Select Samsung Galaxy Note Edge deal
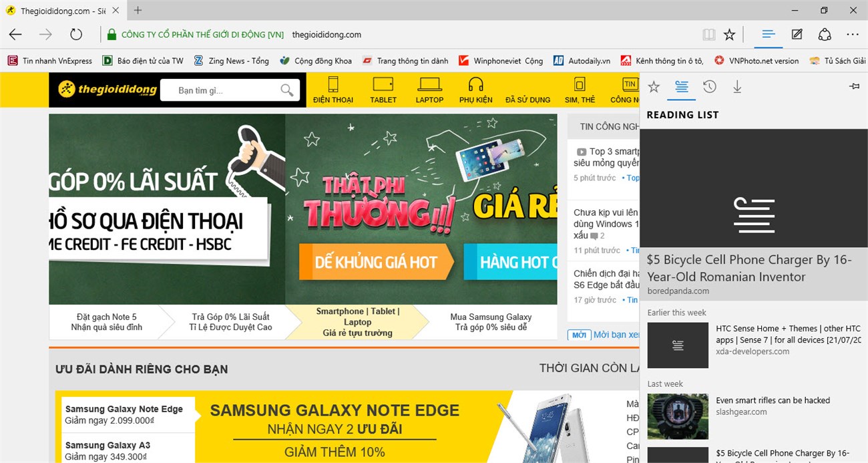 pos(128,414)
